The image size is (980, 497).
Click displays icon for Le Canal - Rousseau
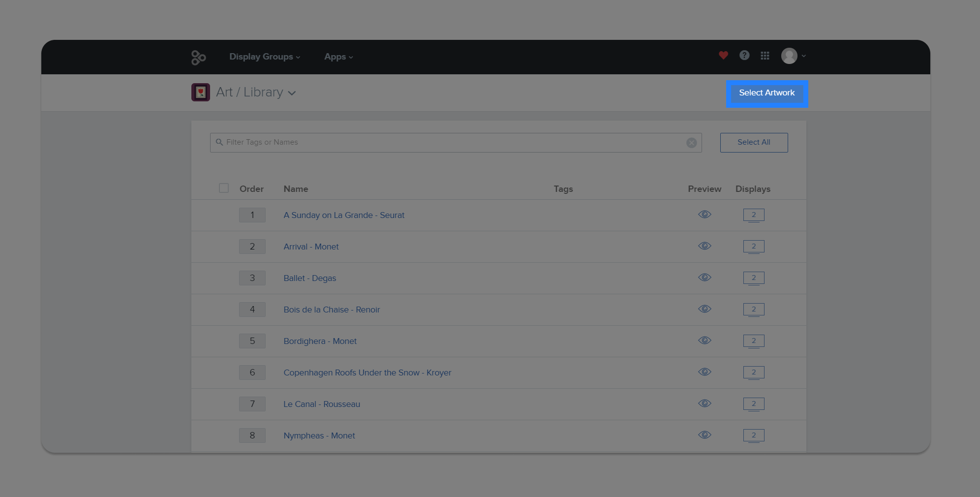click(754, 404)
